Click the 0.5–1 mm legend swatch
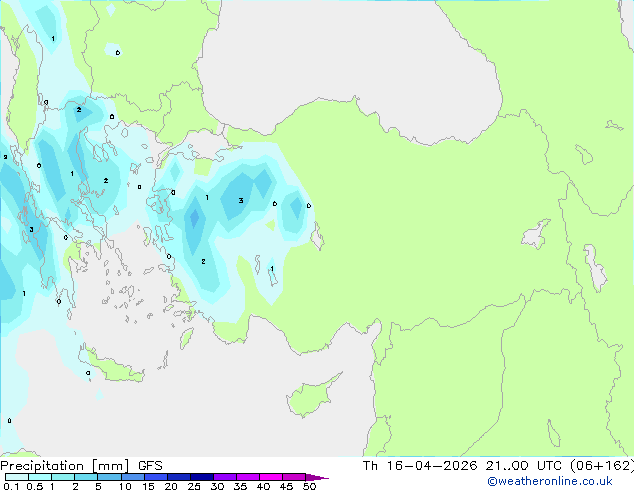 (40, 477)
